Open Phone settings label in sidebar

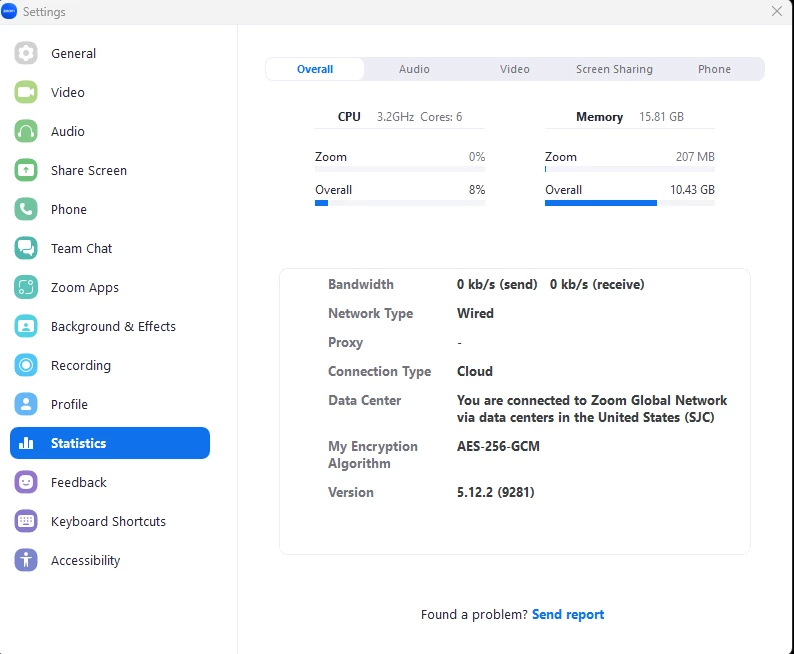(69, 210)
